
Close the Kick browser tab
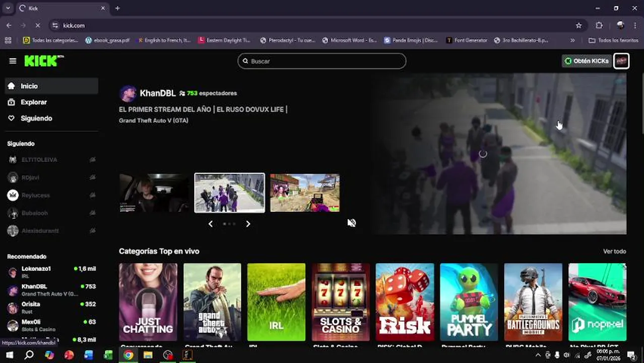(103, 8)
